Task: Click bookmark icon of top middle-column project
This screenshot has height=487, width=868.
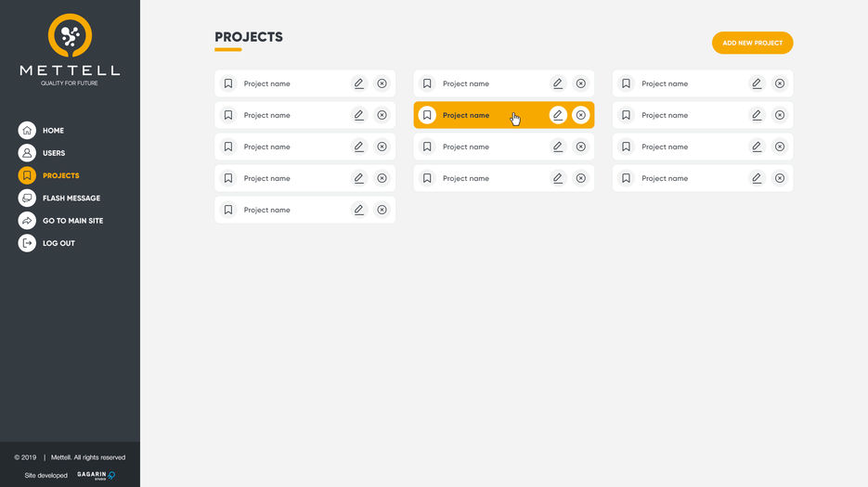Action: 427,83
